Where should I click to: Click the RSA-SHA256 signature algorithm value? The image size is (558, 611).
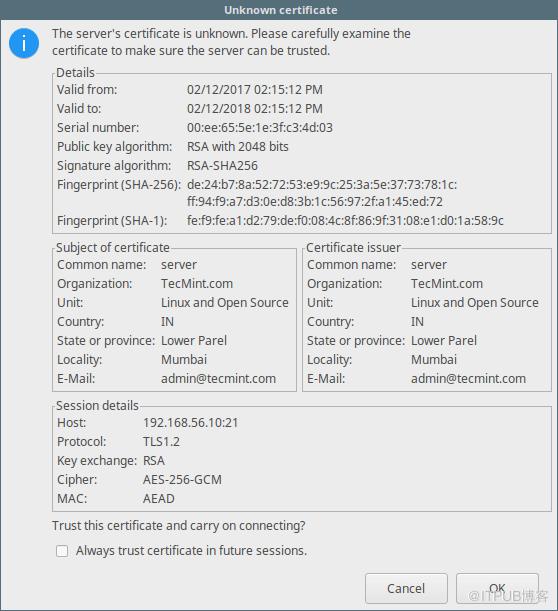pyautogui.click(x=222, y=166)
